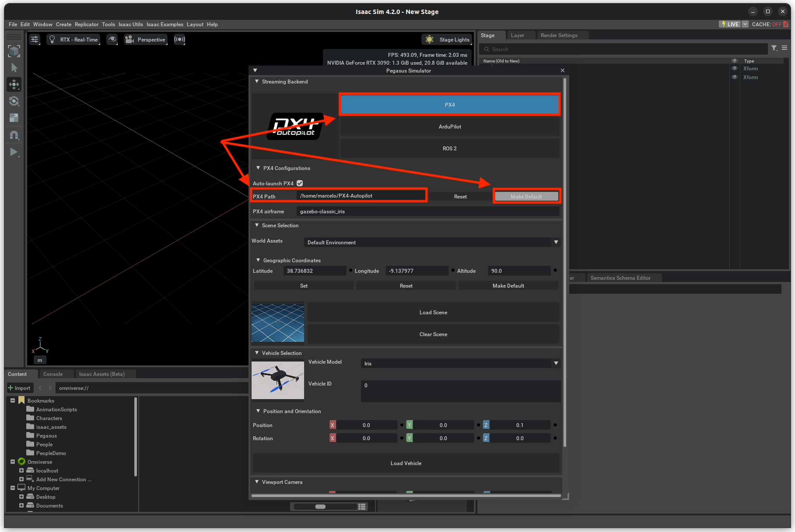Collapse the Viewport Camera section

pyautogui.click(x=257, y=482)
